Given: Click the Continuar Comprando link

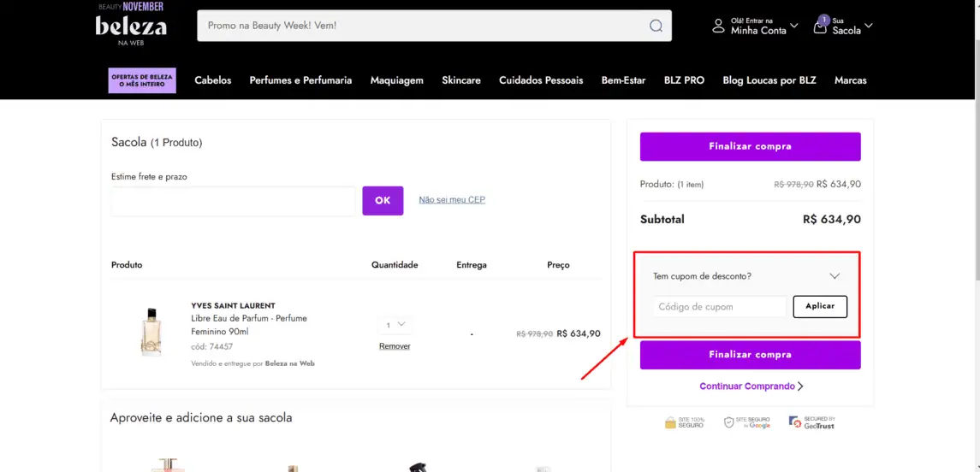Looking at the screenshot, I should tap(750, 386).
